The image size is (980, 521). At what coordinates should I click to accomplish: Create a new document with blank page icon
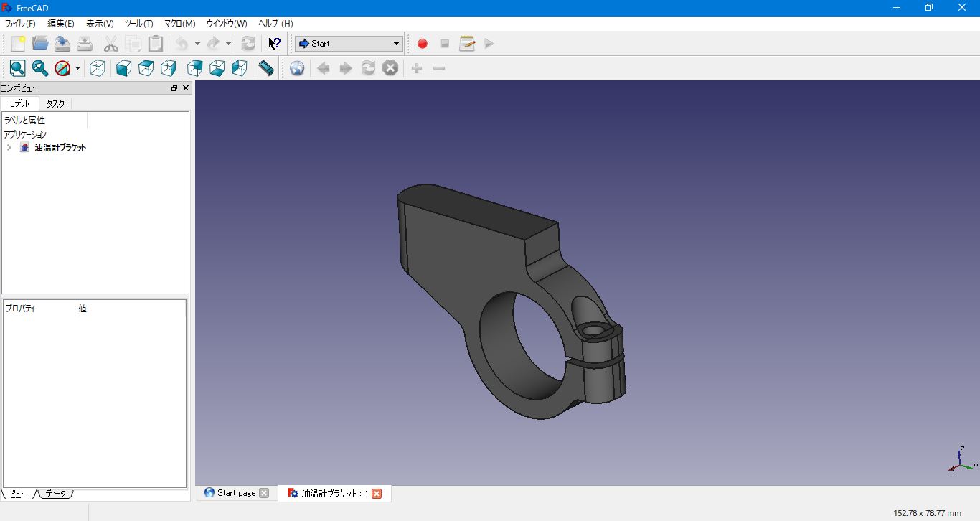18,44
